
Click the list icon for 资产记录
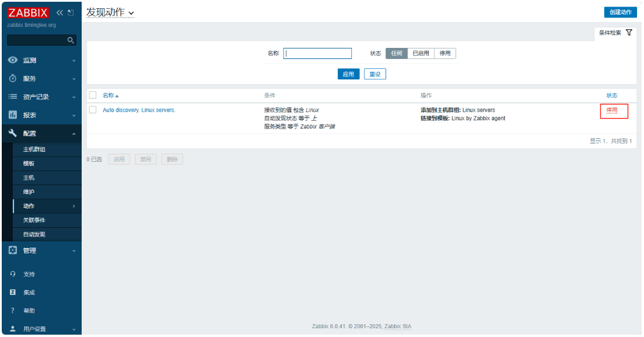(13, 96)
